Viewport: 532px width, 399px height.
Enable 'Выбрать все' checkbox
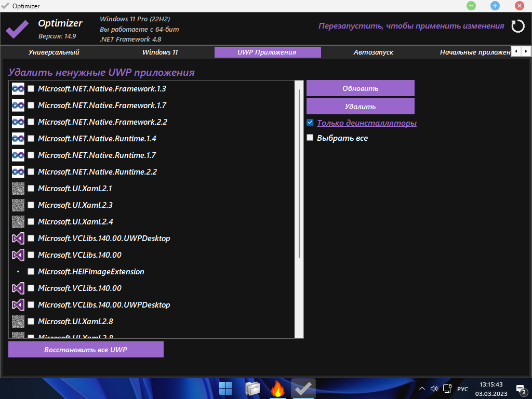[310, 138]
